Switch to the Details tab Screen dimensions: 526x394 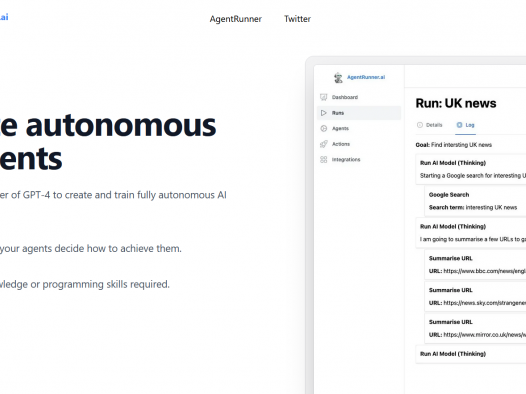pyautogui.click(x=430, y=125)
